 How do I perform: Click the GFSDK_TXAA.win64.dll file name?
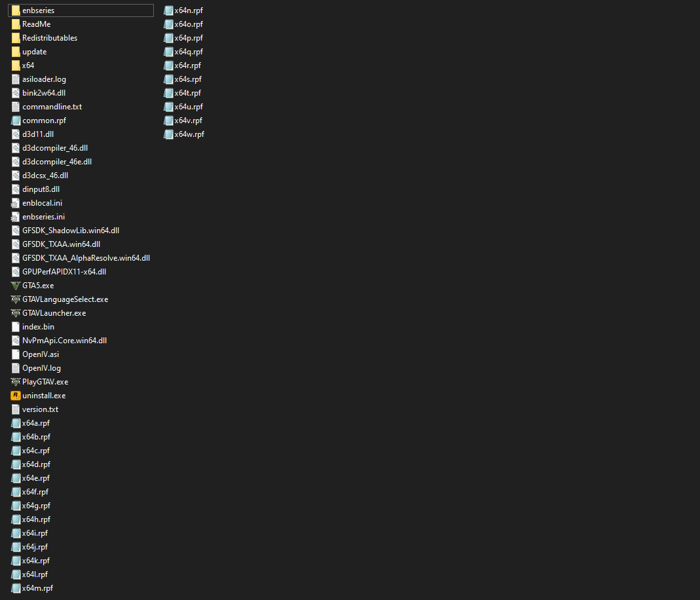pyautogui.click(x=61, y=244)
